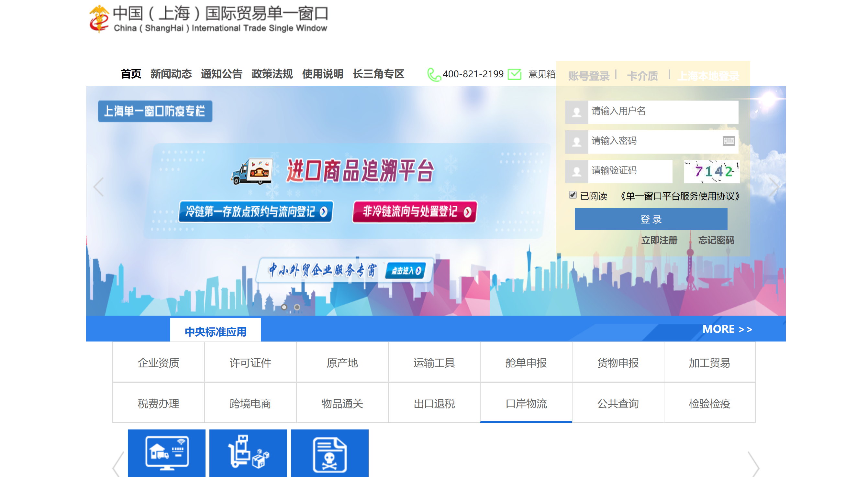Switch to 卡介质 login tab
The width and height of the screenshot is (868, 477).
coord(642,76)
